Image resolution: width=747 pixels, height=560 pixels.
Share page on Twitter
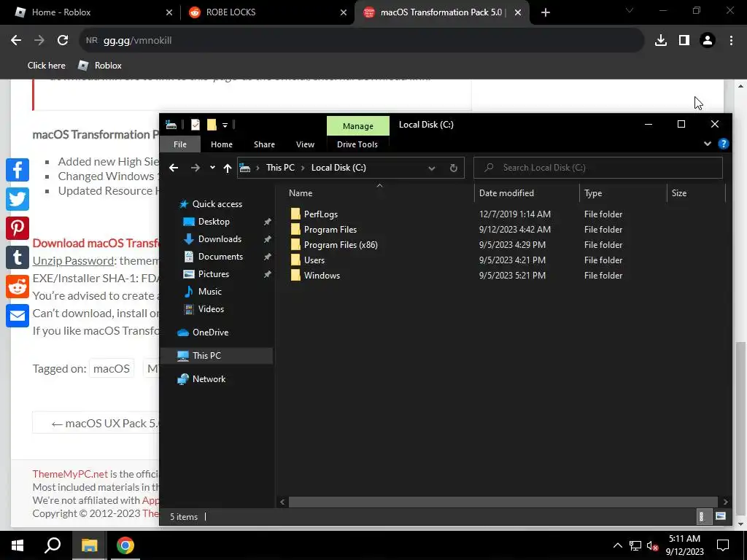click(18, 199)
